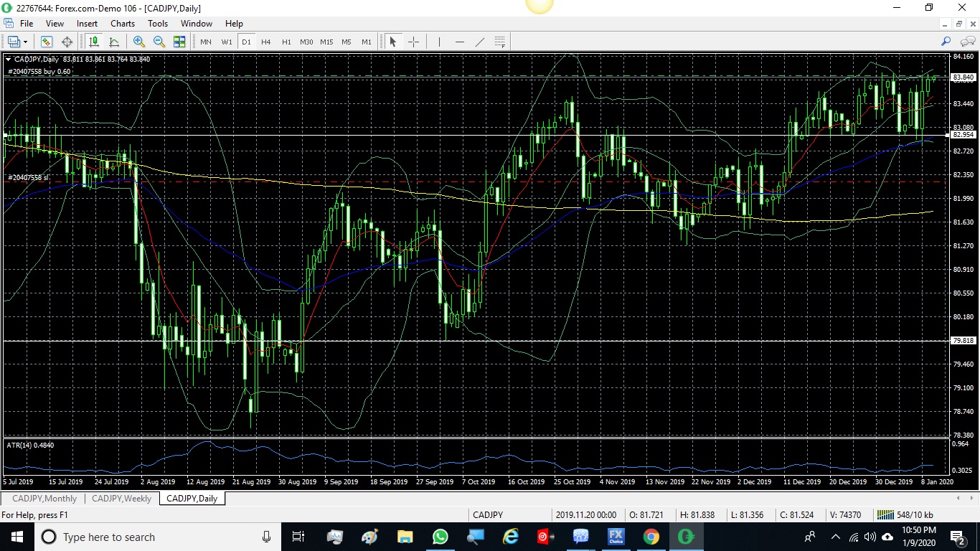Viewport: 980px width, 551px height.
Task: Pick the Vertical Line drawing tool
Action: [x=439, y=42]
